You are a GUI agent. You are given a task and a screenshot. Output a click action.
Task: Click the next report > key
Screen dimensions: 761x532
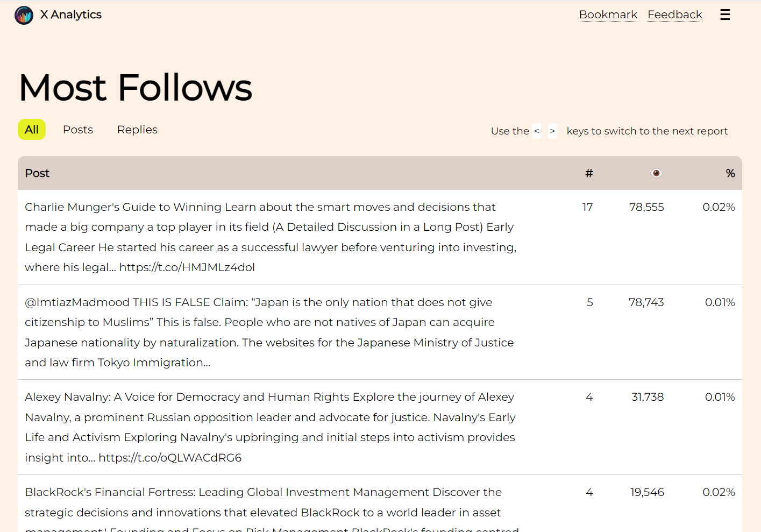(x=552, y=131)
